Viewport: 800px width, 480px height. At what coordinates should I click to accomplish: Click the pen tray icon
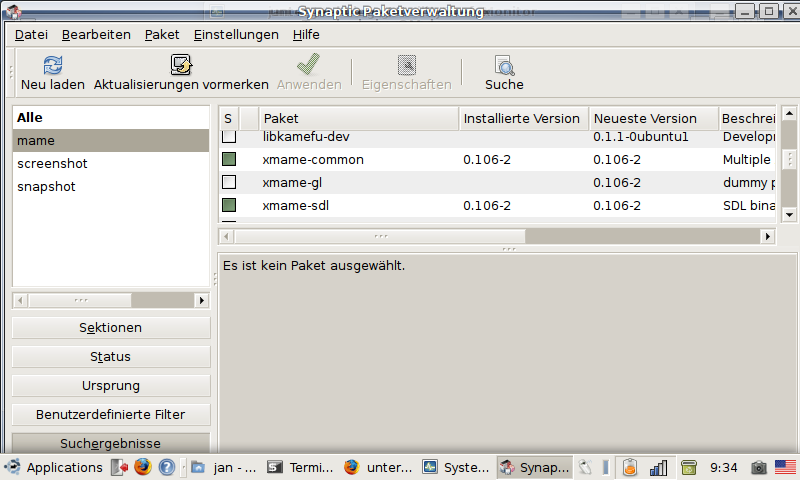point(585,467)
